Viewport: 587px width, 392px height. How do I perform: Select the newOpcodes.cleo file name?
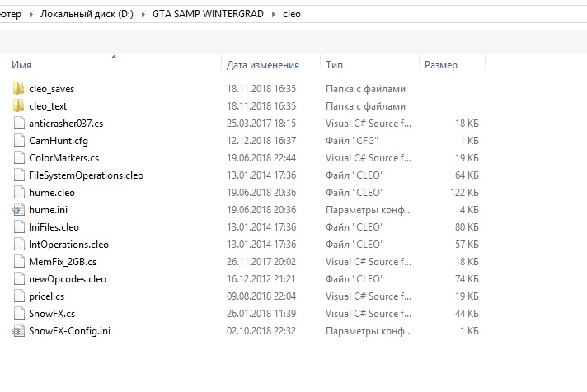point(68,279)
